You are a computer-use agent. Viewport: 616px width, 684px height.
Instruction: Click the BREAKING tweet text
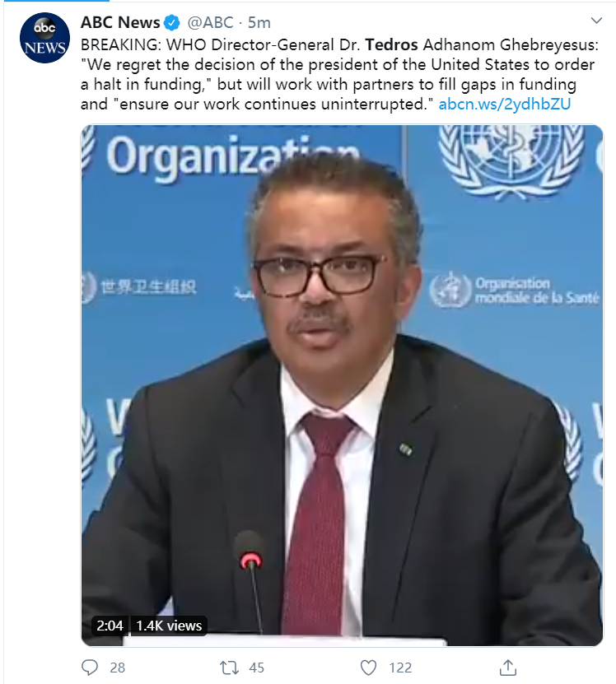click(x=339, y=74)
